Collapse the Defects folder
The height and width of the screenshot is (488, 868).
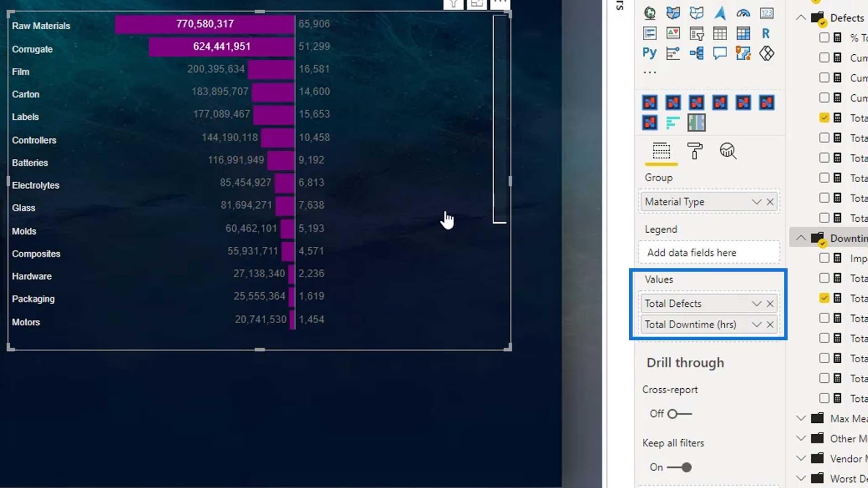coord(801,18)
